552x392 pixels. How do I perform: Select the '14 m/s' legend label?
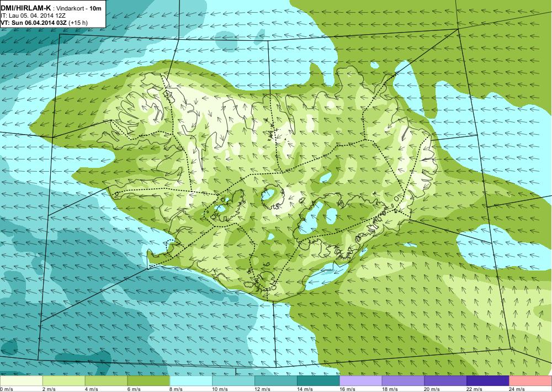(305, 389)
